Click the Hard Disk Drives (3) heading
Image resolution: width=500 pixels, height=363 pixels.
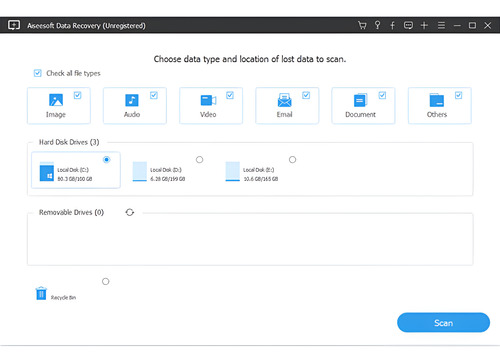(69, 142)
